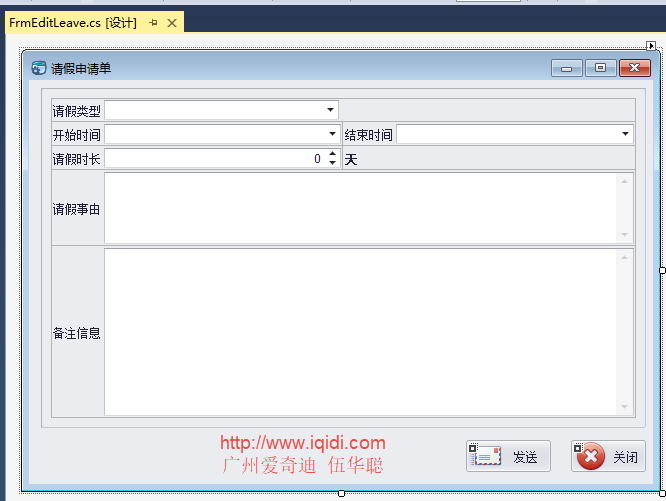
Task: Click the form's bottom-center resize handle
Action: 341,493
